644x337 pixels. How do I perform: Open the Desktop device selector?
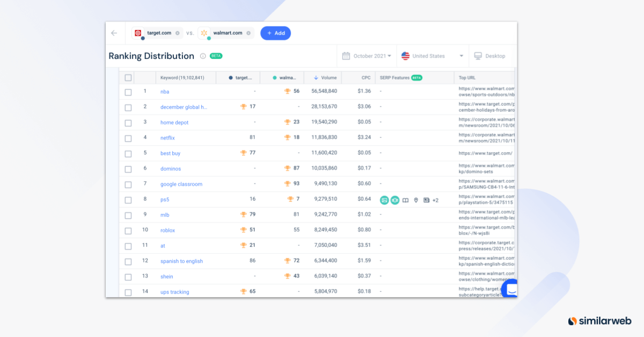coord(489,56)
